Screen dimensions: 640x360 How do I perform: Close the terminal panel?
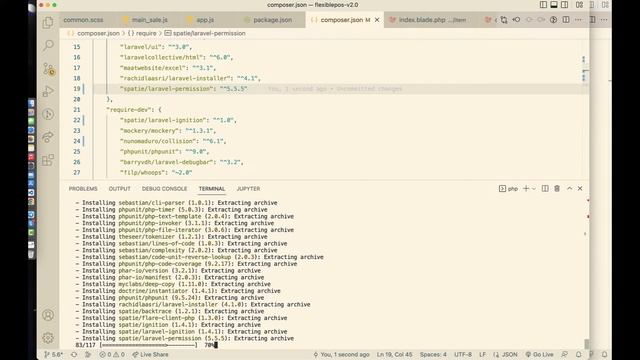pyautogui.click(x=580, y=189)
